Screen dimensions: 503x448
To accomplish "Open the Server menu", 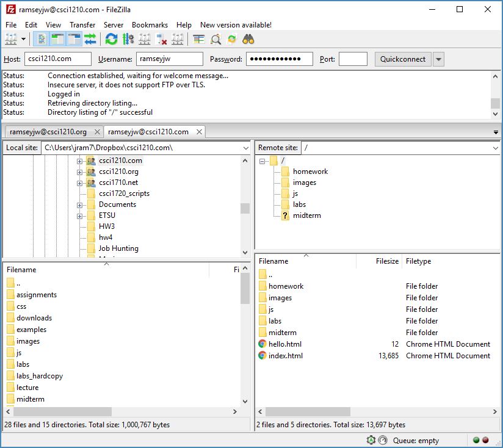I will (114, 24).
